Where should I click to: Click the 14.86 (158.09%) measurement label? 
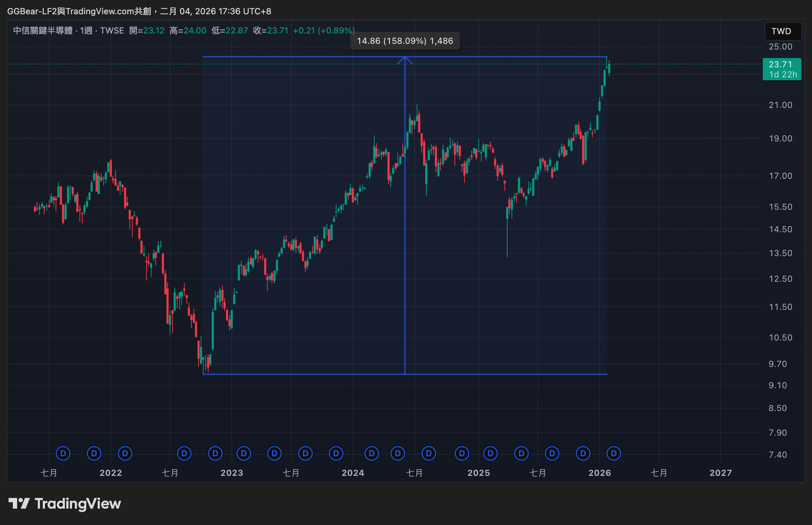[x=405, y=41]
